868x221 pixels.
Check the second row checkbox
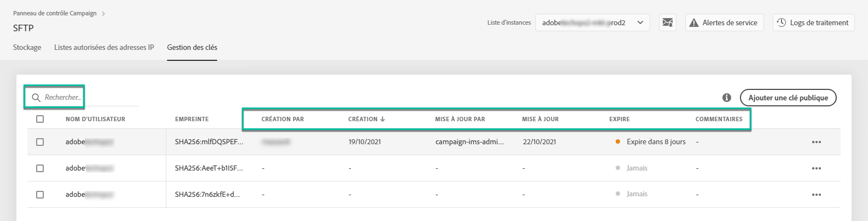(x=40, y=168)
